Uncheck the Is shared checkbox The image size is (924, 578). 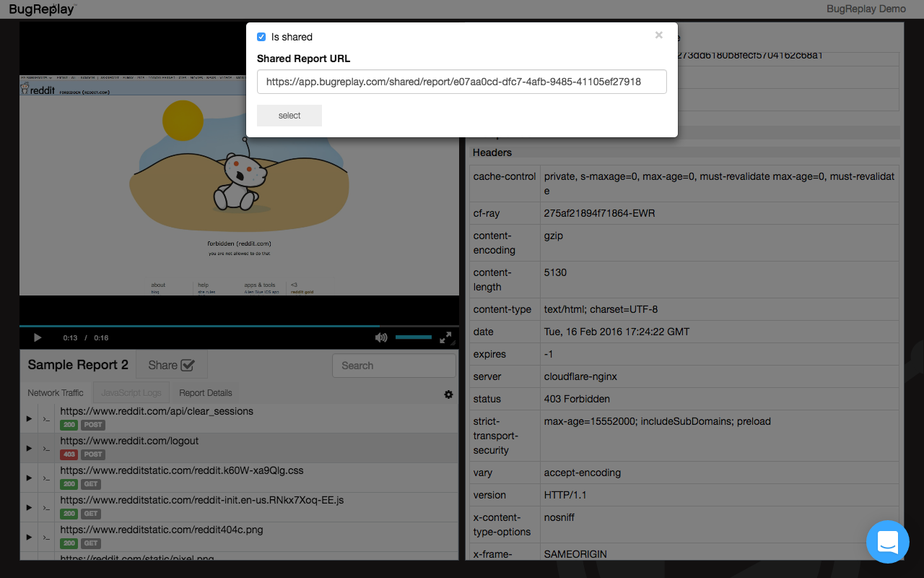261,37
